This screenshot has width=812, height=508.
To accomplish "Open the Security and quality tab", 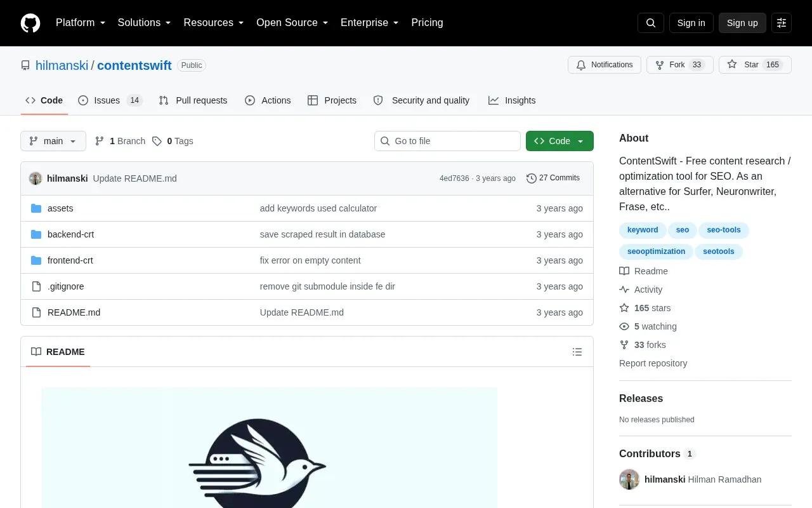I will 421,100.
